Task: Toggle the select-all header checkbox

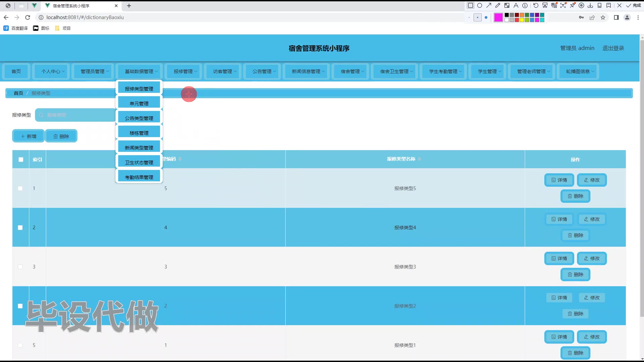Action: point(21,160)
